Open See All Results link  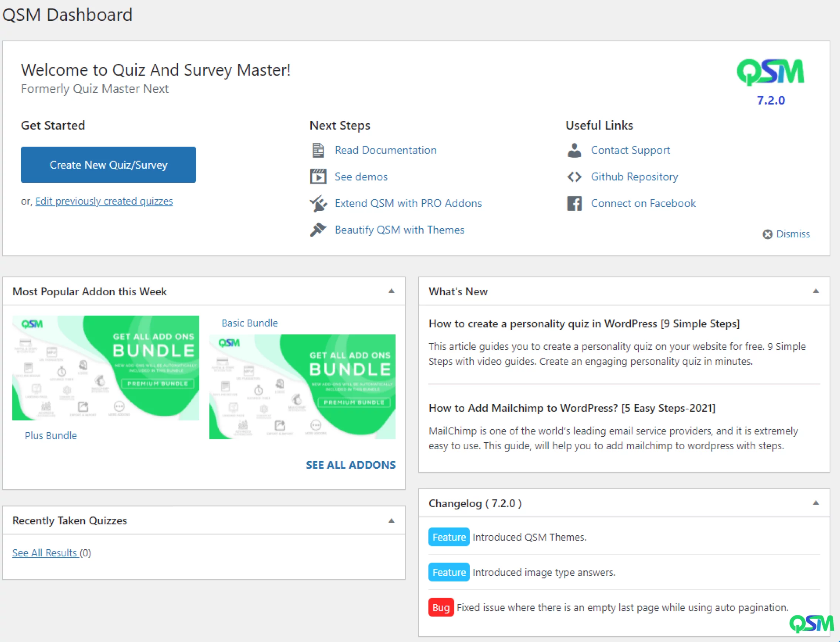click(x=45, y=553)
